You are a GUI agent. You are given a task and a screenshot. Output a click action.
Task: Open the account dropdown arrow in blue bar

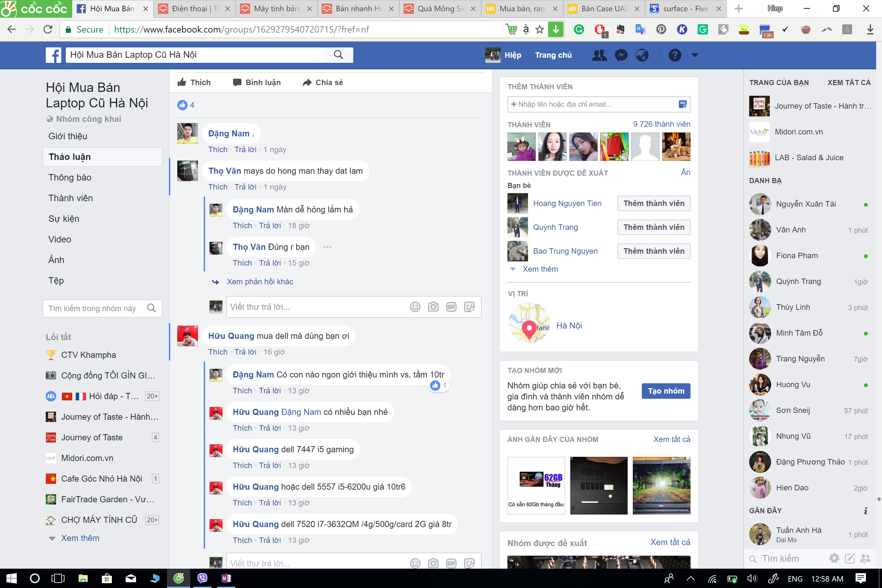(x=695, y=55)
